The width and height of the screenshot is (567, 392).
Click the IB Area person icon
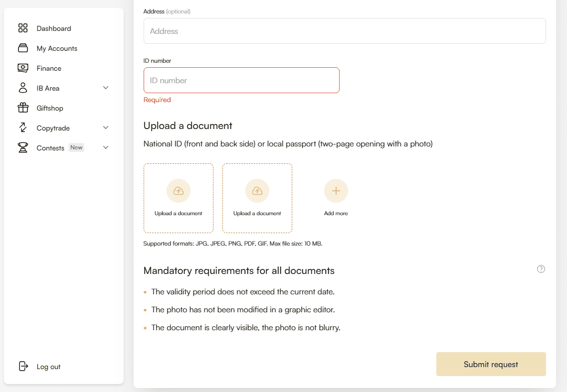tap(23, 88)
